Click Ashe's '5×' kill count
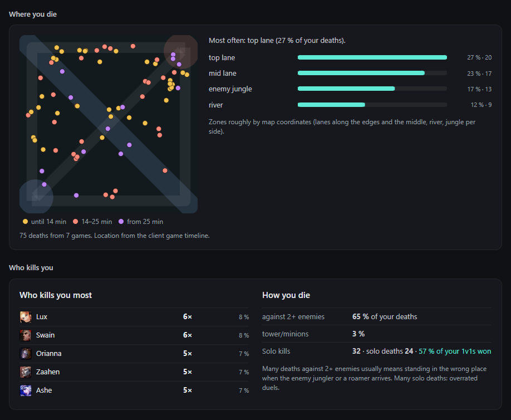 click(x=188, y=390)
